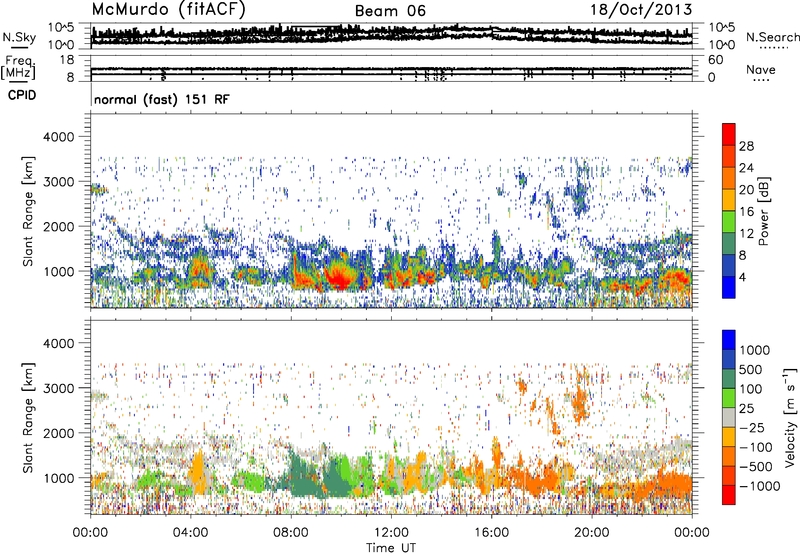Click the 'Nave' legend label
The image size is (800, 554).
(x=761, y=69)
